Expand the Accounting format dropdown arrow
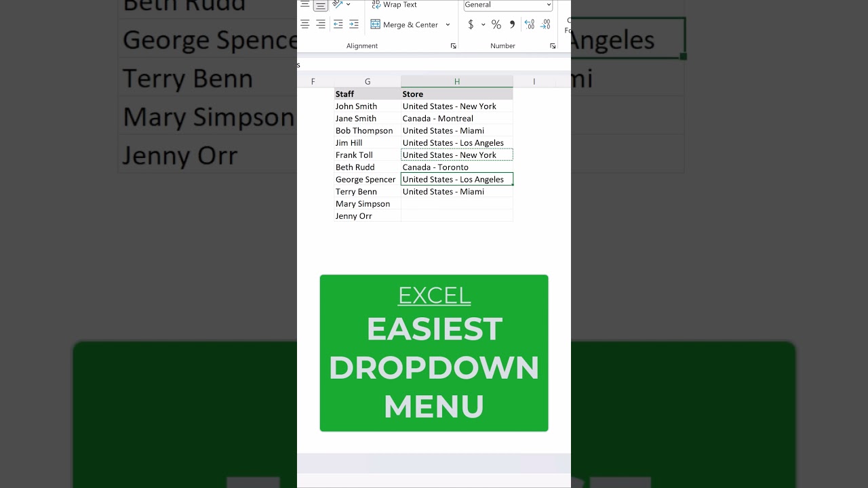Image resolution: width=868 pixels, height=488 pixels. pos(484,24)
